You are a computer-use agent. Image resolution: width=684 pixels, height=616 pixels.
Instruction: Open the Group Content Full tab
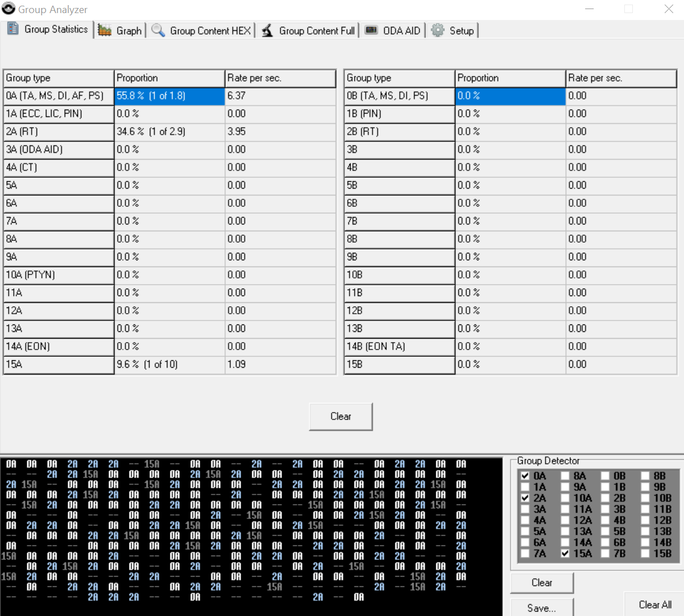click(316, 31)
